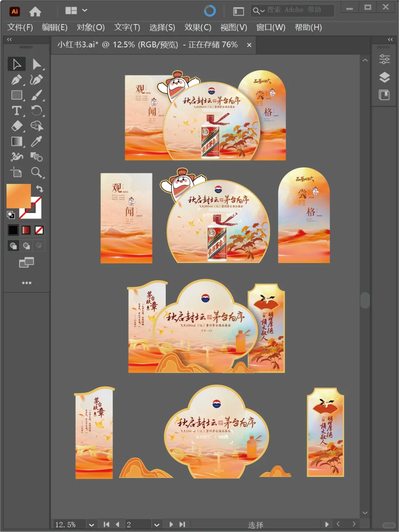This screenshot has height=532, width=399.
Task: Go to the first artboard
Action: [x=106, y=524]
